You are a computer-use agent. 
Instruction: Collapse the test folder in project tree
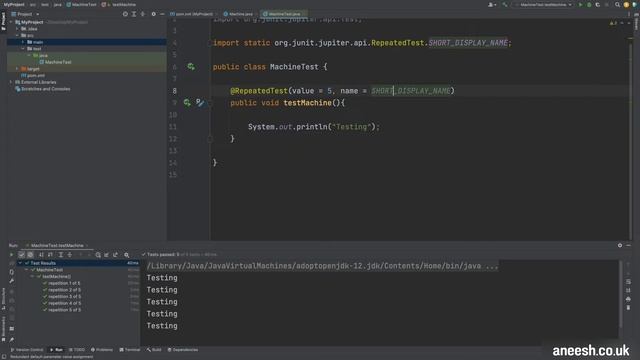[x=23, y=49]
